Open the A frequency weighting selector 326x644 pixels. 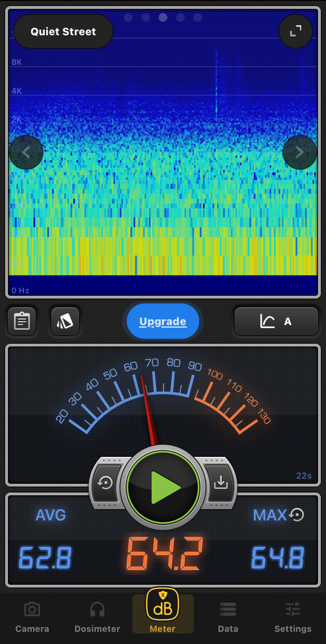(276, 322)
